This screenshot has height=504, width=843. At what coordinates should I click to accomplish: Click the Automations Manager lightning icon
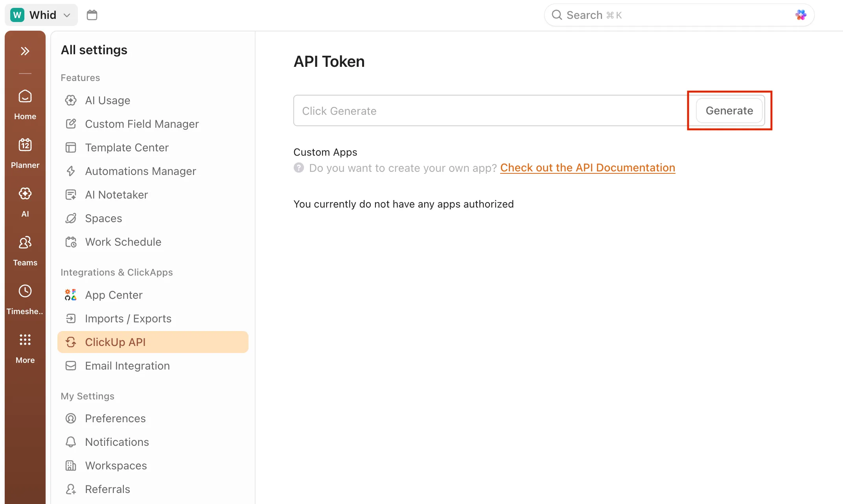71,171
